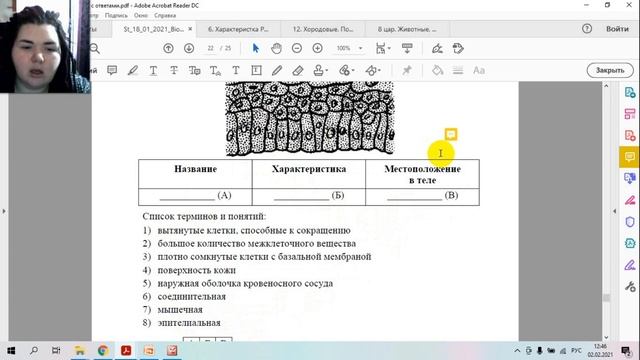Open File Explorer from taskbar

point(80,351)
